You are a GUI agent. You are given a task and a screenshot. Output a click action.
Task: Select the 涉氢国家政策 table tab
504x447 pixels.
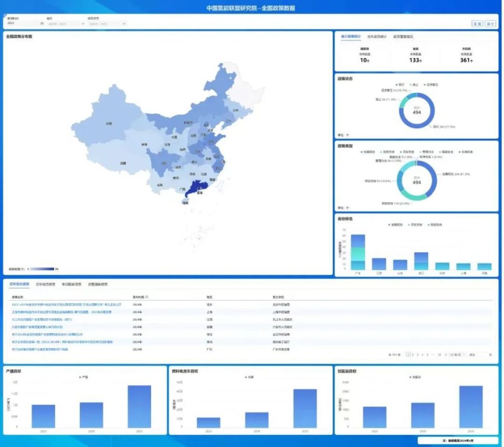98,284
